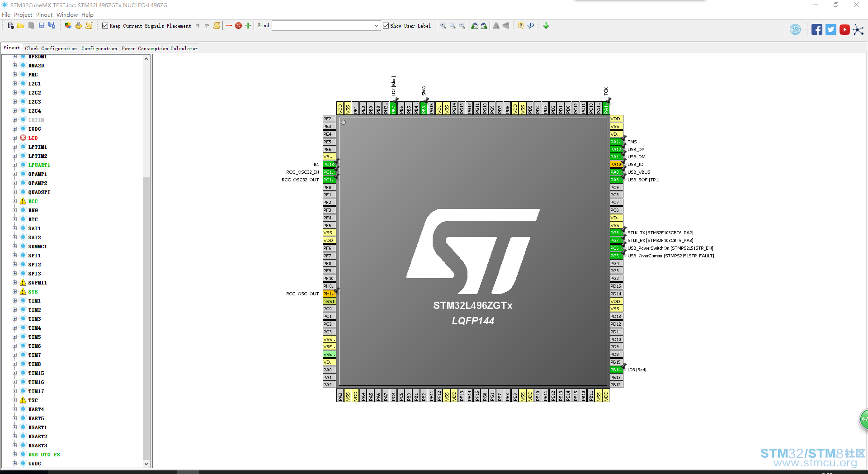The height and width of the screenshot is (474, 868).
Task: Click the Save Project As double-floppy icon
Action: tap(52, 26)
